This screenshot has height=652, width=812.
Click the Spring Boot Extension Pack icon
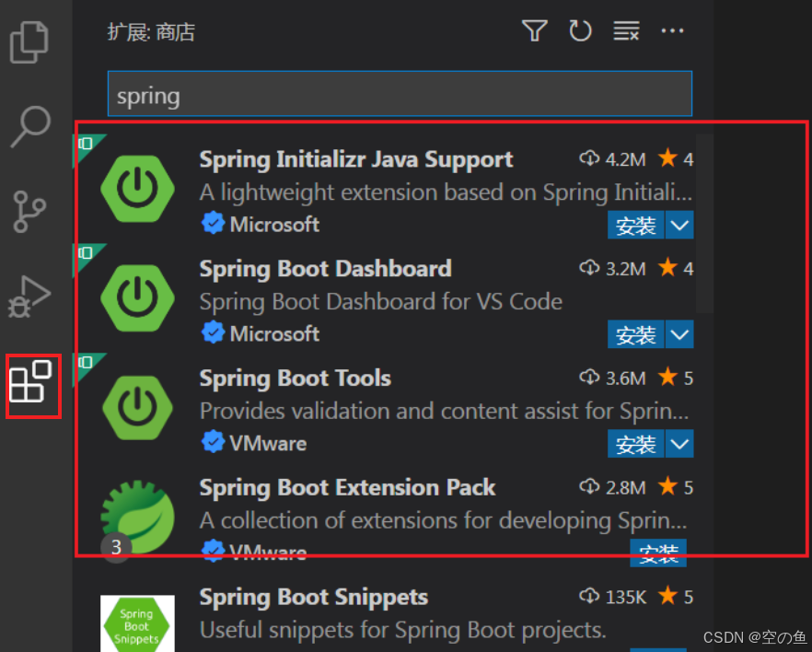pos(137,517)
